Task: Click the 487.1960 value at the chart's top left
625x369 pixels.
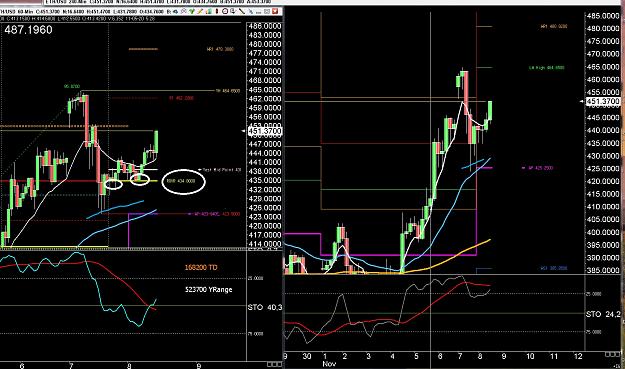Action: click(x=28, y=30)
